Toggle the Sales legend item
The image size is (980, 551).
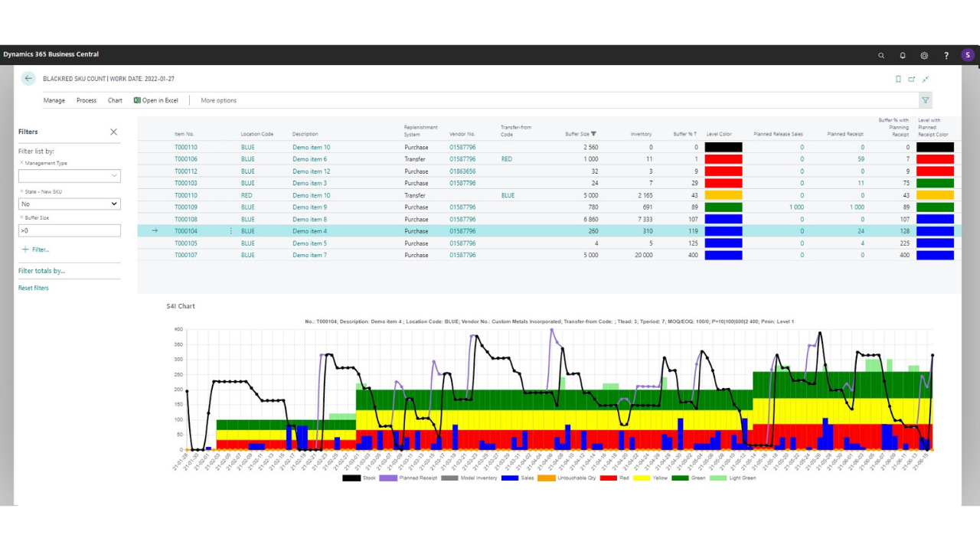(518, 478)
